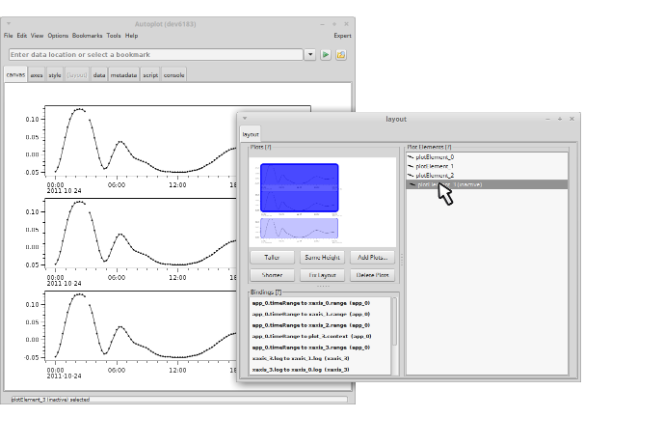
Task: Open the window menu arrow in the Autoplot title bar
Action: [8, 24]
